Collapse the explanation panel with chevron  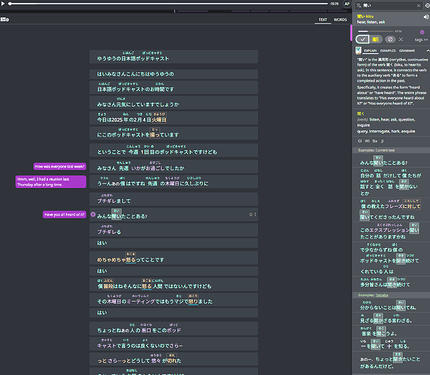point(428,51)
